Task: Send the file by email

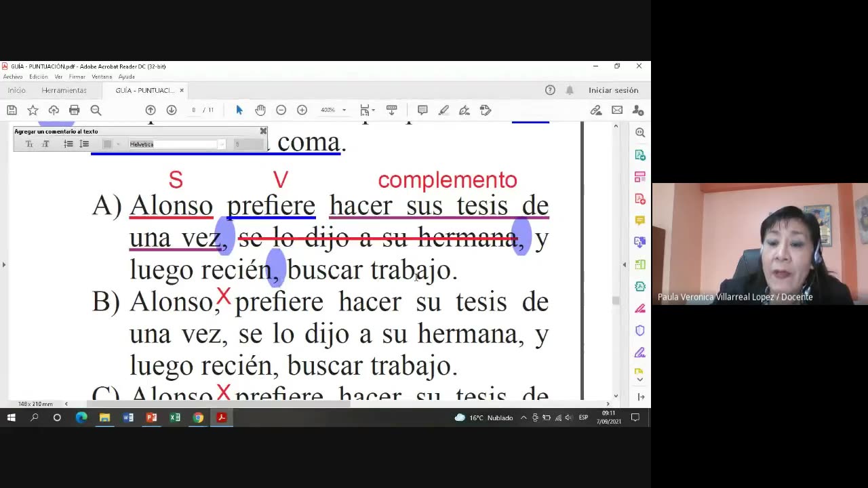Action: [x=617, y=110]
